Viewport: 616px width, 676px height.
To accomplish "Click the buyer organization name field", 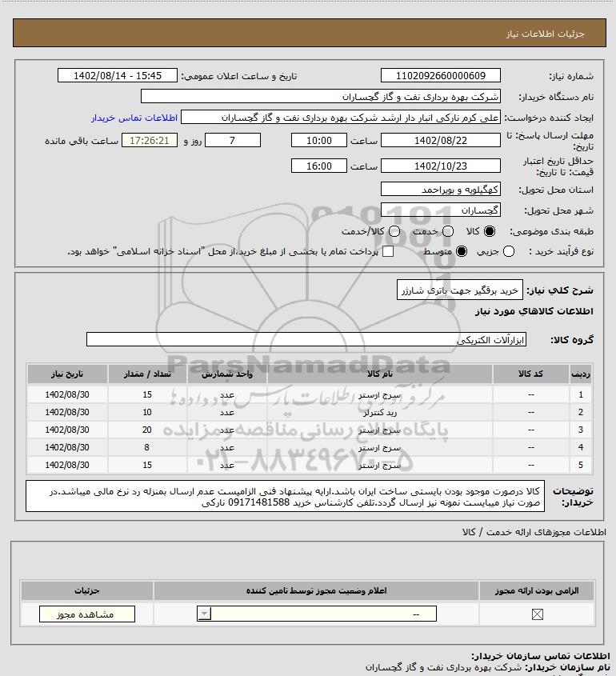I will click(x=321, y=96).
